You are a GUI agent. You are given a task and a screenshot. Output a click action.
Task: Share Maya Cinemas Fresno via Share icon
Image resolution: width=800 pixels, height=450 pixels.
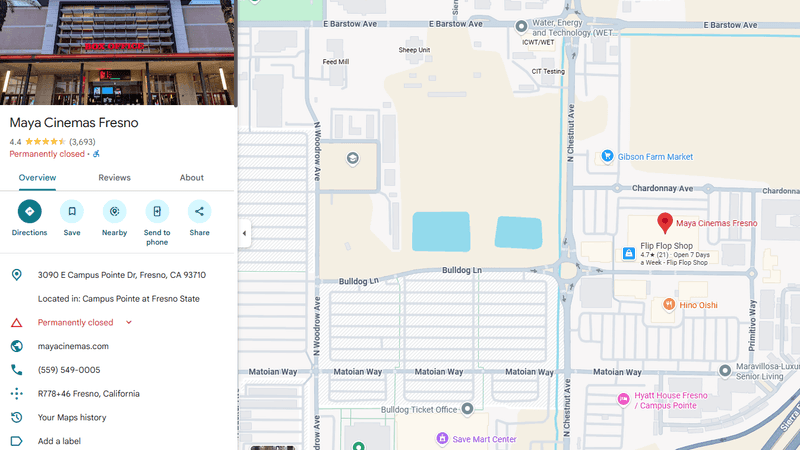point(199,211)
